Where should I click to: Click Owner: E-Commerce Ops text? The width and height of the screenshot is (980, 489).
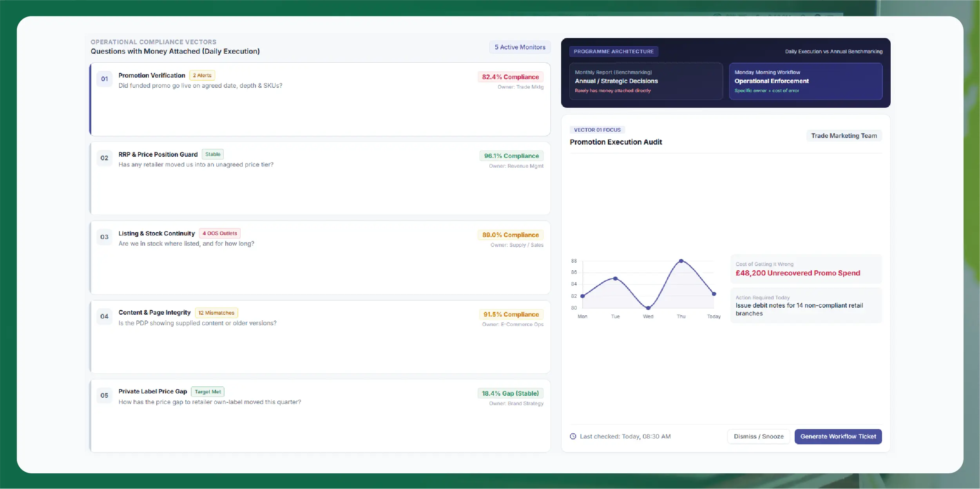pyautogui.click(x=513, y=324)
